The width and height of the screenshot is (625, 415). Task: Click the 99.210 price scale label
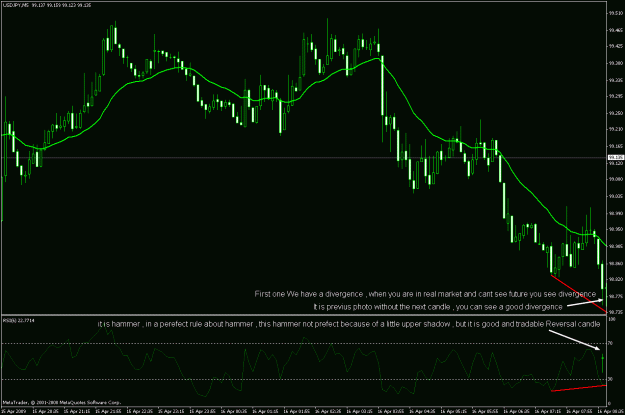616,129
